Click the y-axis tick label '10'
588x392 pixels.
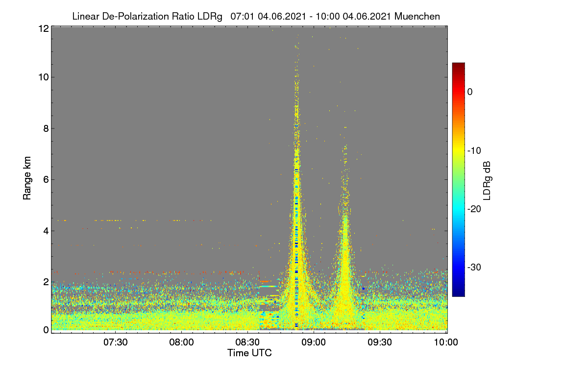[x=43, y=77]
